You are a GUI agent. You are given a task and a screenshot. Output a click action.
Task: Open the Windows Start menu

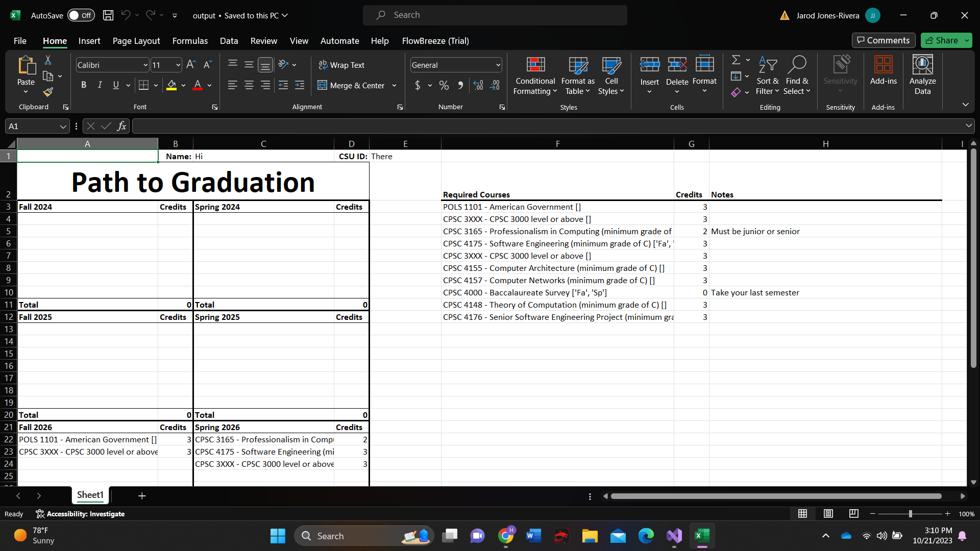278,536
